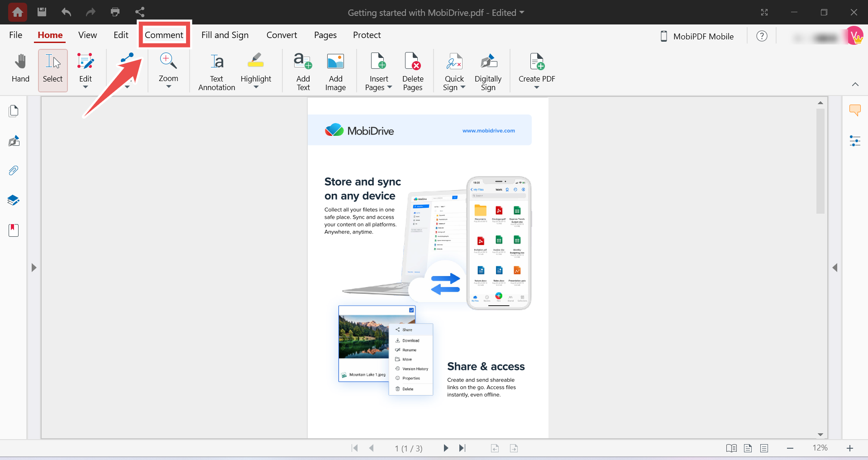The height and width of the screenshot is (460, 868).
Task: Switch to the Home tab
Action: click(50, 35)
